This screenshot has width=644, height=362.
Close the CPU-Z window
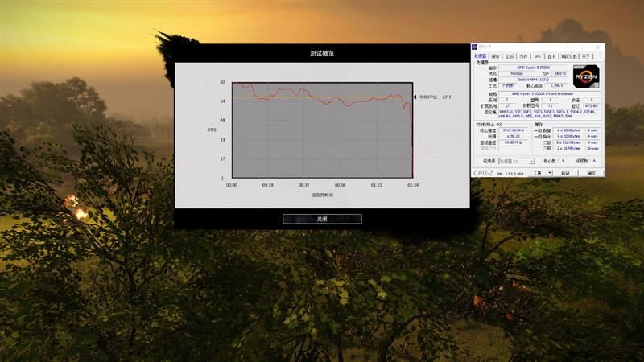point(597,47)
